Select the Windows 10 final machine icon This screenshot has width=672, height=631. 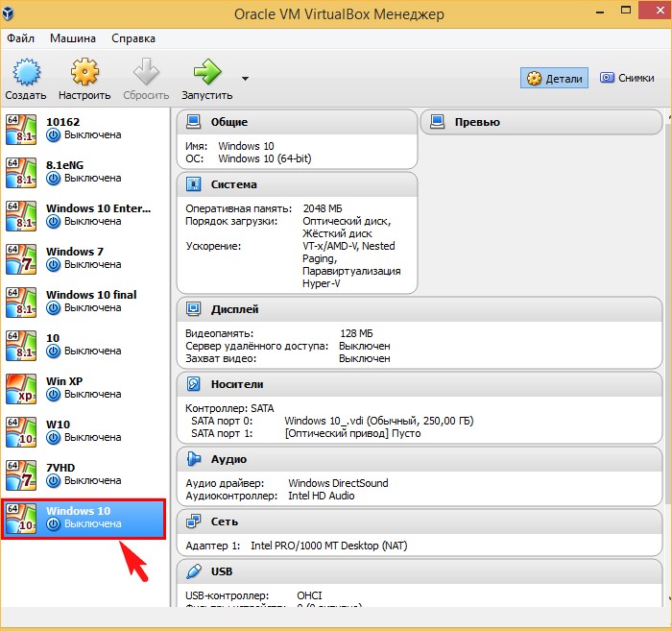(21, 303)
